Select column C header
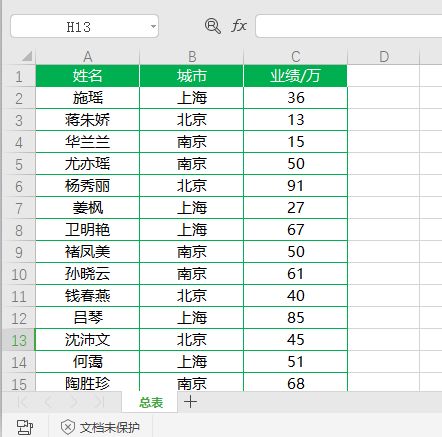Screen dimensions: 442x437 [296, 56]
